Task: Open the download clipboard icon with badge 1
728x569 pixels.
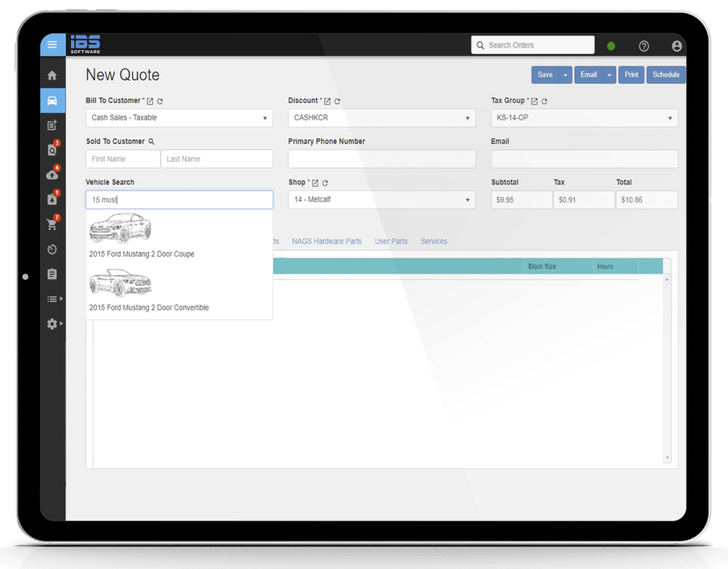Action: 52,199
